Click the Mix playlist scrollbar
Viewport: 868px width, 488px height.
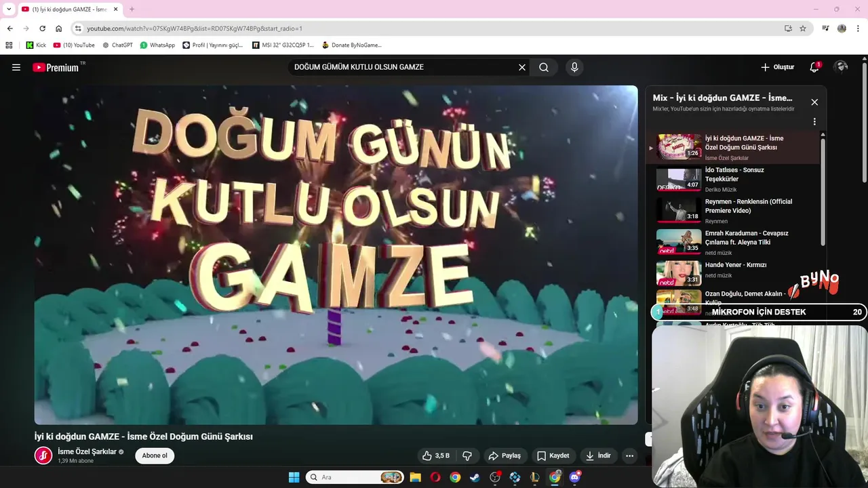[x=823, y=193]
